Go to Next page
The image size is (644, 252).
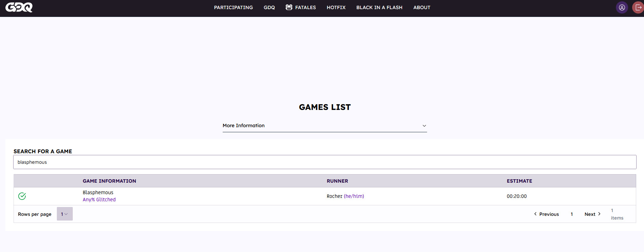[x=593, y=214]
